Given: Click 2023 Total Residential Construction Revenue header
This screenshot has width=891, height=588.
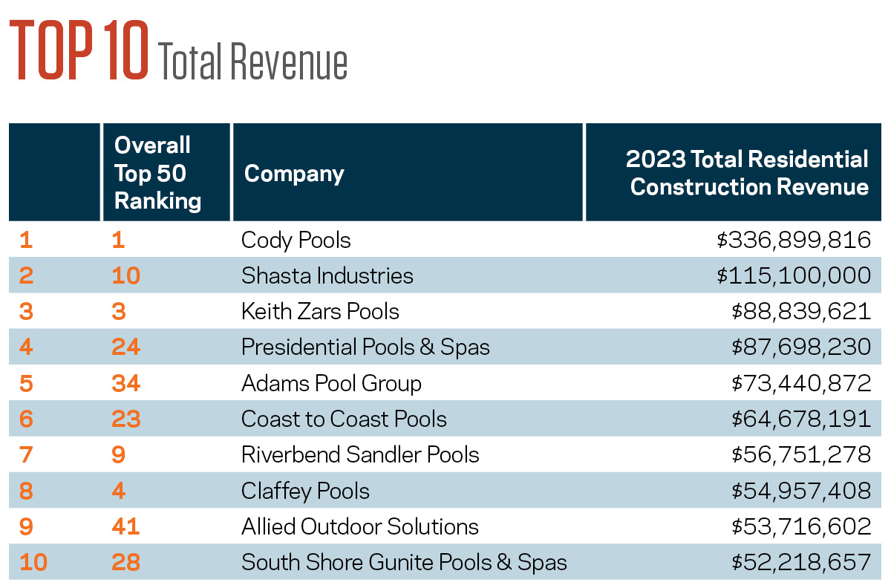Looking at the screenshot, I should point(748,173).
